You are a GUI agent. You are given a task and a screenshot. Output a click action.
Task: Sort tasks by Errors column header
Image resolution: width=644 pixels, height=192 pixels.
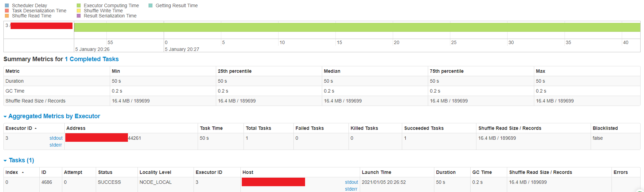pyautogui.click(x=621, y=172)
